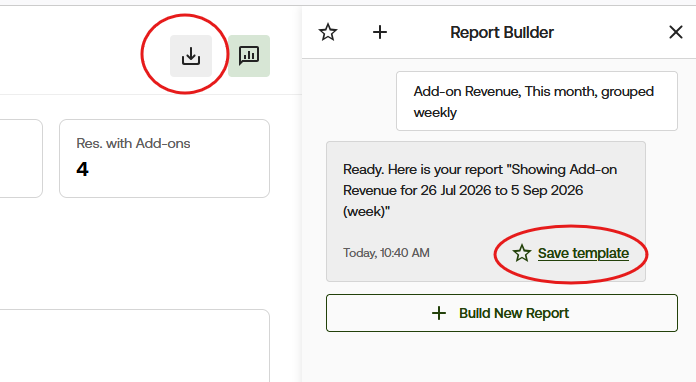Open saved templates star icon in header
The width and height of the screenshot is (696, 382).
coord(328,32)
